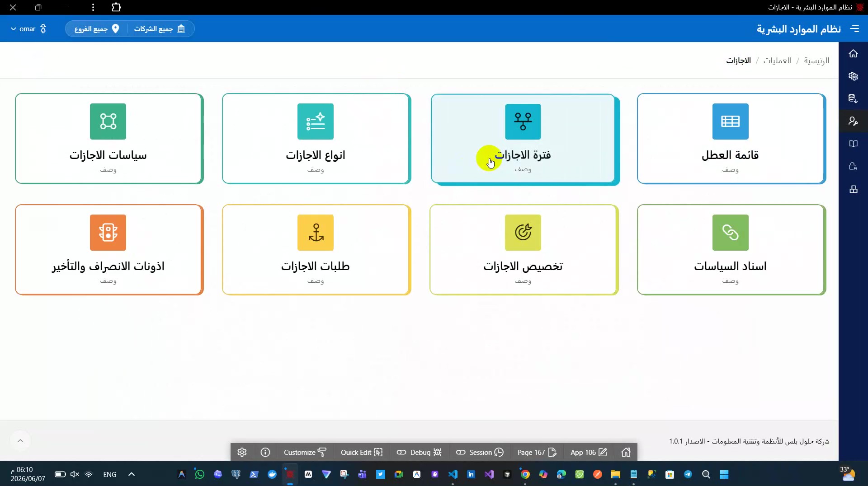The width and height of the screenshot is (868, 486).
Task: Click the developer toolbar home icon
Action: coord(626,452)
